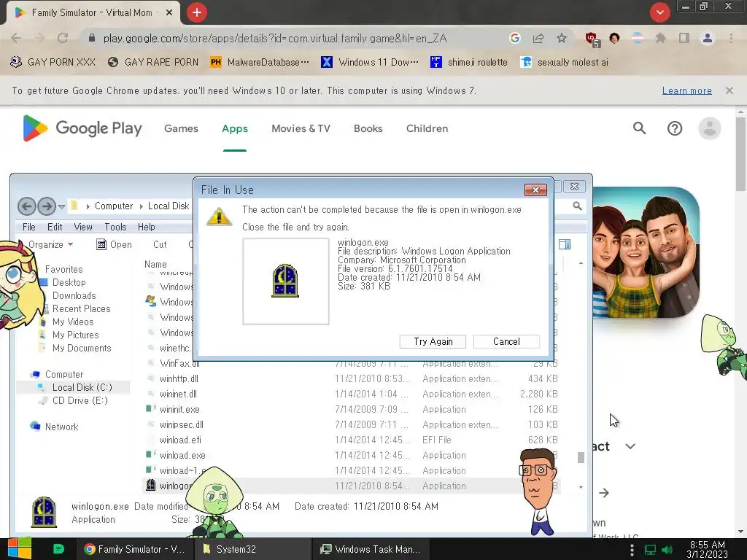This screenshot has height=560, width=747.
Task: Expand the Organize dropdown in Explorer
Action: (50, 244)
